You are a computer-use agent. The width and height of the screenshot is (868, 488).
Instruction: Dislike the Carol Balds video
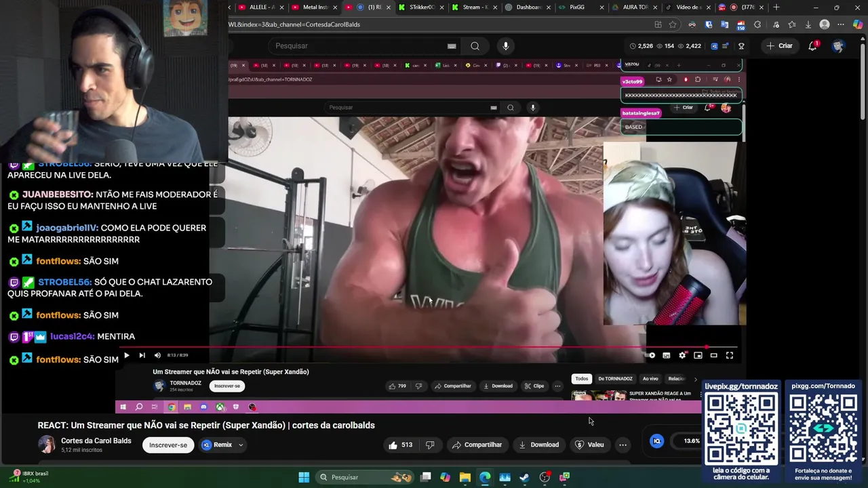430,445
